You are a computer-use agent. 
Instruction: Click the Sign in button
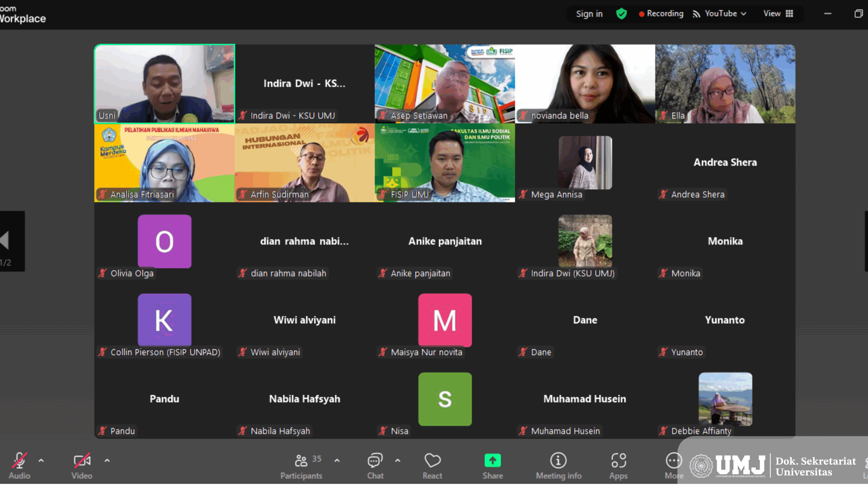[589, 14]
